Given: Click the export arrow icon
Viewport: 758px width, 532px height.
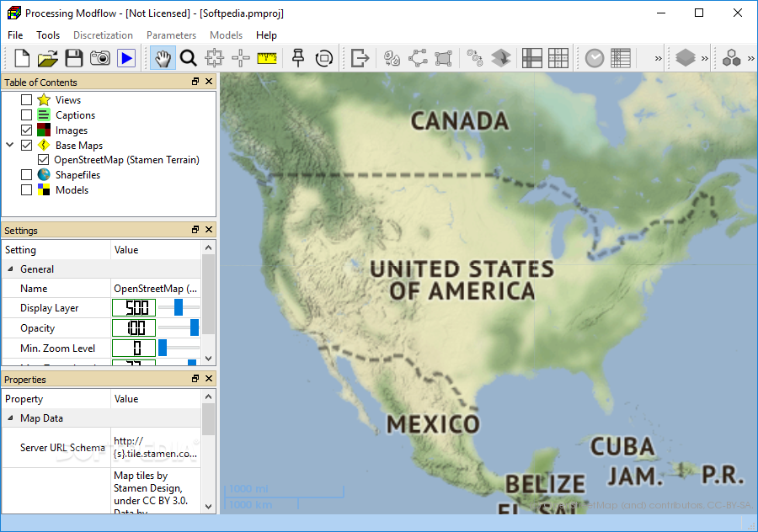Looking at the screenshot, I should click(360, 58).
